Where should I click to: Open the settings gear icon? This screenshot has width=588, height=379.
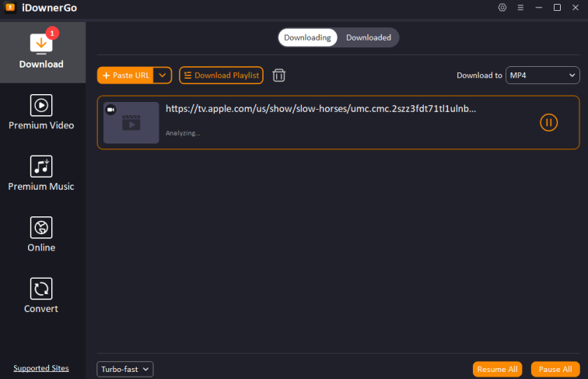(x=502, y=8)
